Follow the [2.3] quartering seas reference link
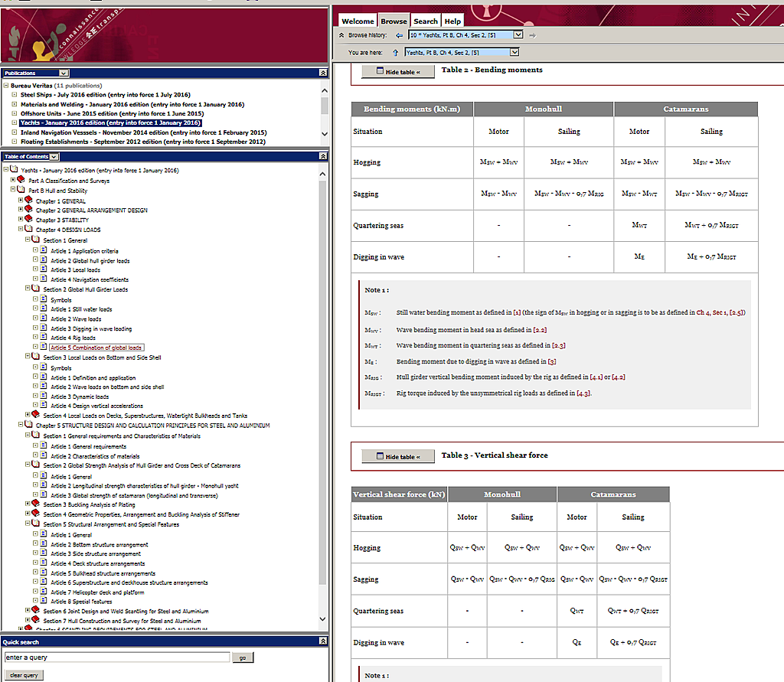784x682 pixels. pos(558,345)
